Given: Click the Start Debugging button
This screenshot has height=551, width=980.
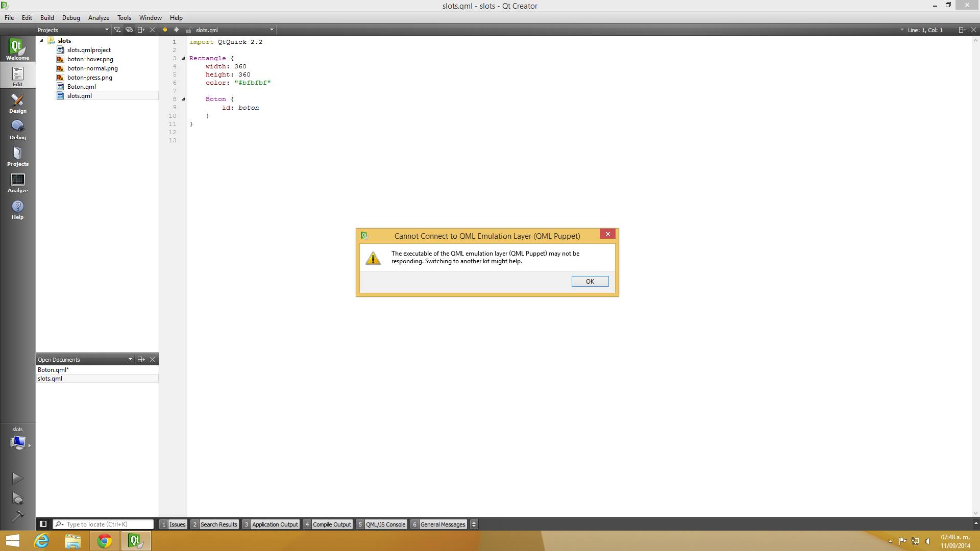Looking at the screenshot, I should [x=17, y=498].
